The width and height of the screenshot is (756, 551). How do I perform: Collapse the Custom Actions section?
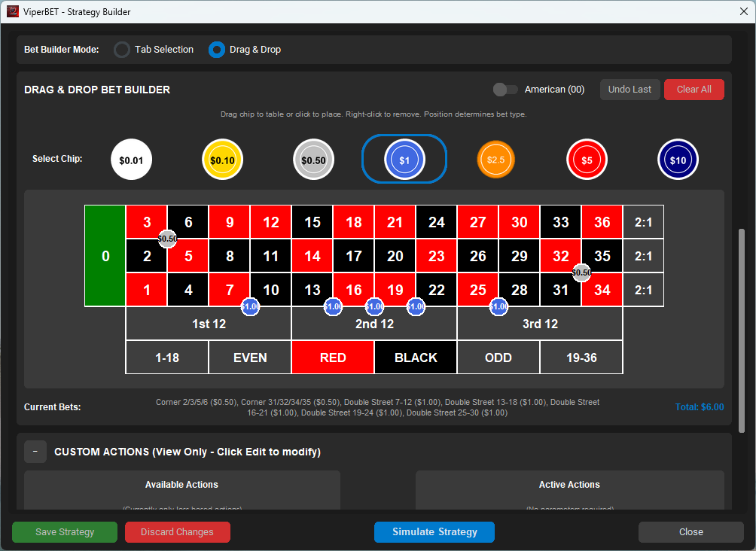[x=35, y=452]
